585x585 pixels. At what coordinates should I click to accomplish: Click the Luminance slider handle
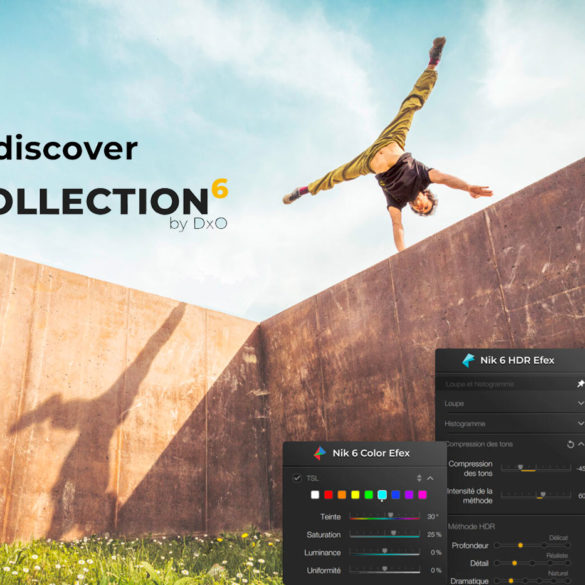[384, 551]
